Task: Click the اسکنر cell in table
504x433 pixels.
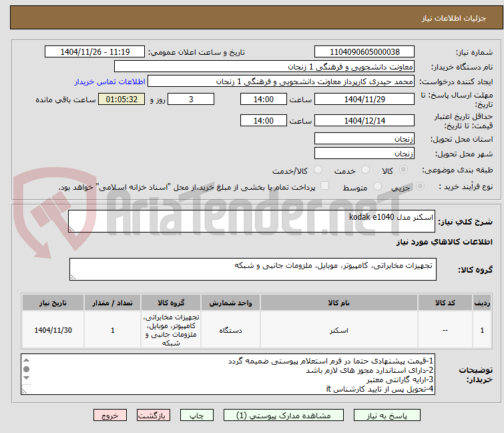Action: [339, 330]
